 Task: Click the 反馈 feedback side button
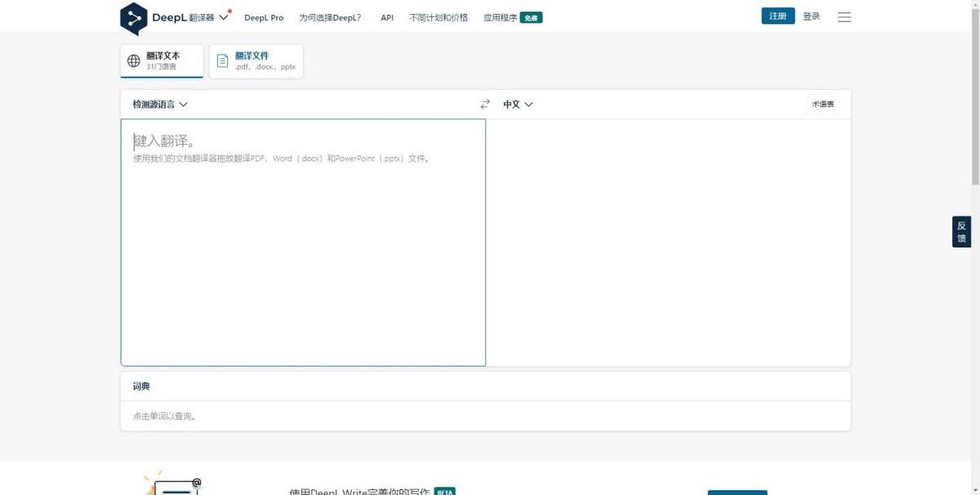coord(961,232)
